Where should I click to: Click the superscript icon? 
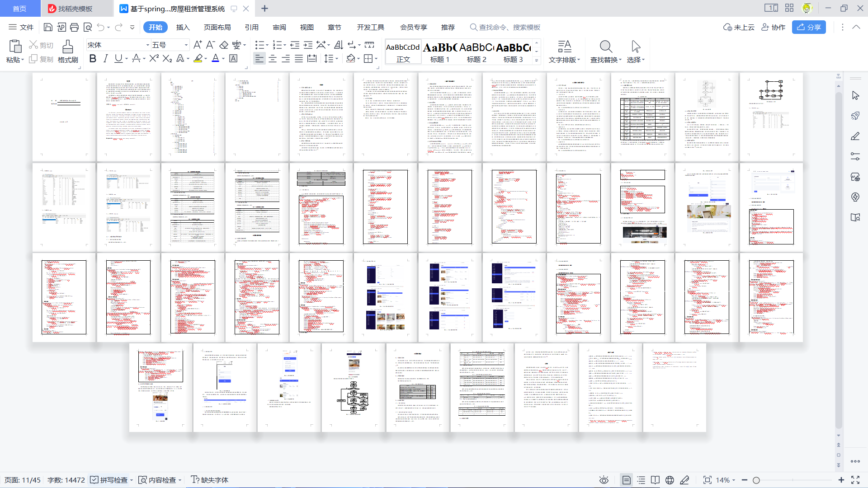pos(154,59)
